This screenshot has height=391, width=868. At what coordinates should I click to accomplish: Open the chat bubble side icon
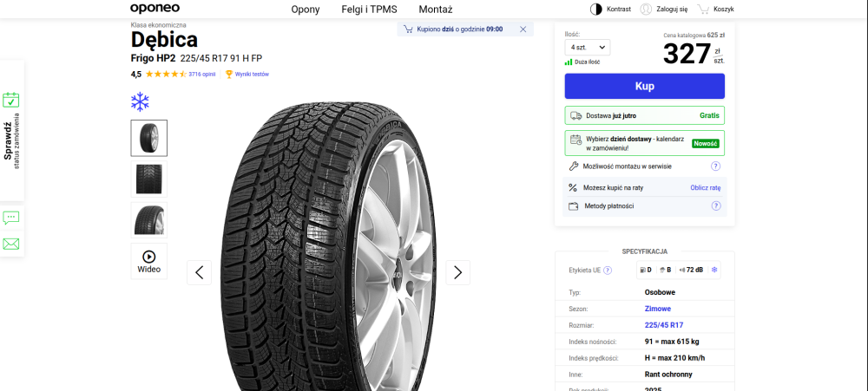pyautogui.click(x=11, y=217)
